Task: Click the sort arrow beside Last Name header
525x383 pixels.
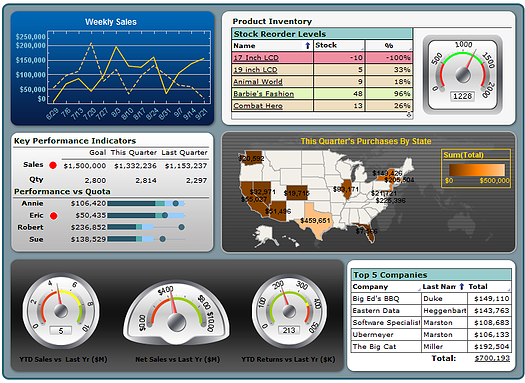Action: pos(462,287)
